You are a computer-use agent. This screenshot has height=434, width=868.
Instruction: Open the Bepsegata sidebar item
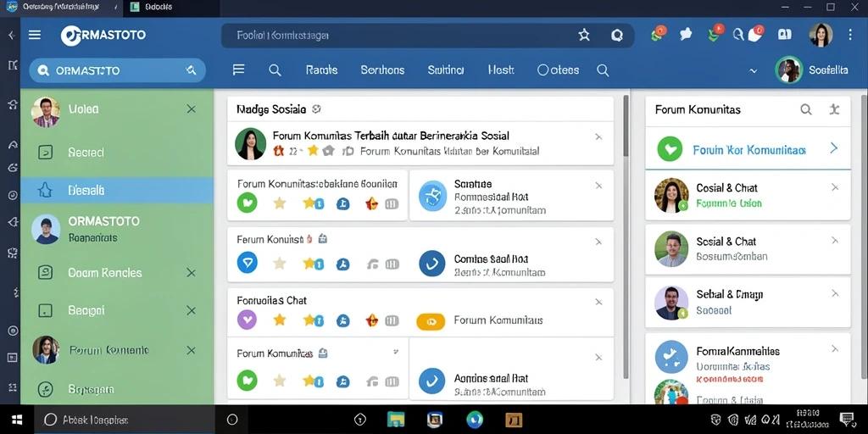(x=117, y=389)
